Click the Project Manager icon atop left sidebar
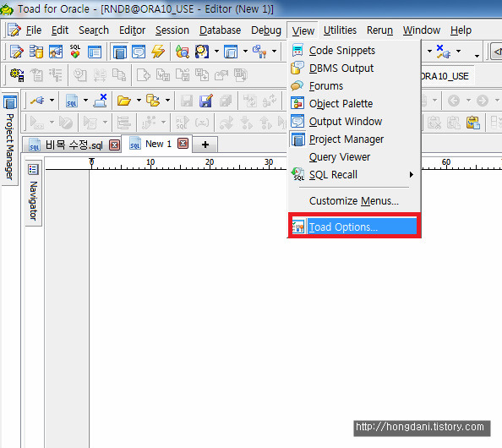The height and width of the screenshot is (448, 502). (10, 102)
